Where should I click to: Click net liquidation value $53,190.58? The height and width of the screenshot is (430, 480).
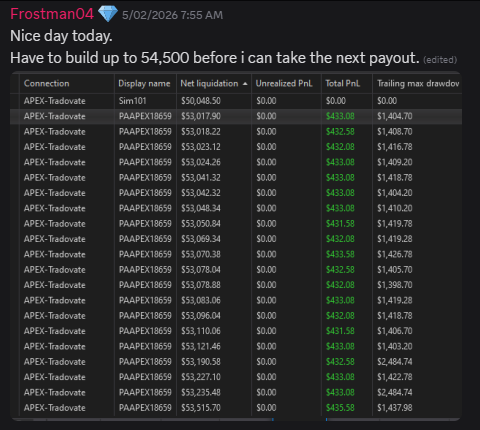coord(201,361)
